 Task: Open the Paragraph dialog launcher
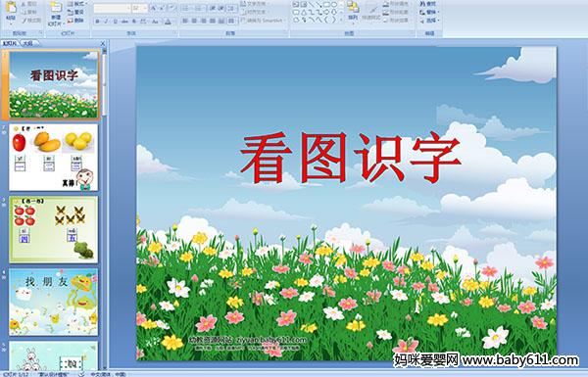click(286, 32)
